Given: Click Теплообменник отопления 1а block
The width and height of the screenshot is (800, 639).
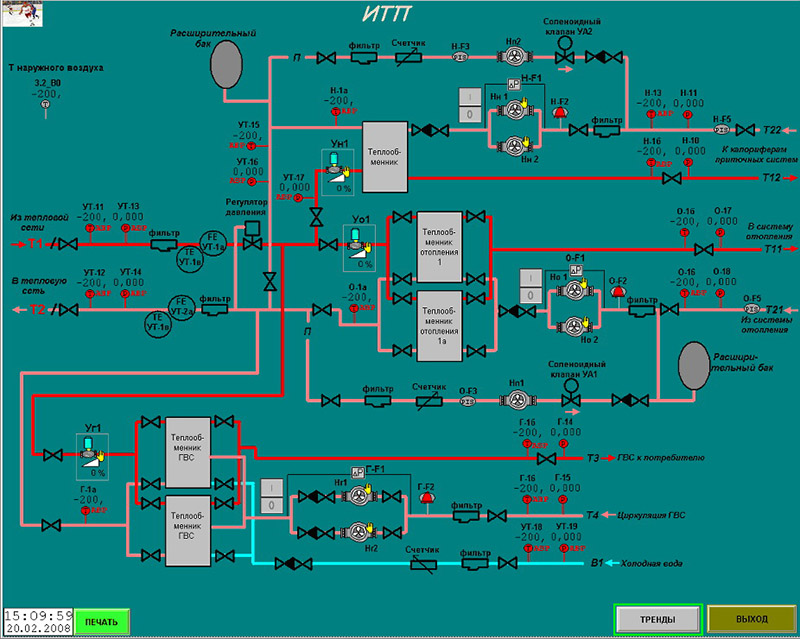Looking at the screenshot, I should click(440, 326).
